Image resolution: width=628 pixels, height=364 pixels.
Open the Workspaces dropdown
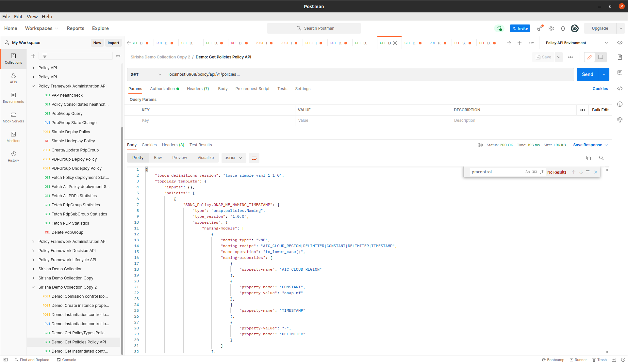coord(41,28)
